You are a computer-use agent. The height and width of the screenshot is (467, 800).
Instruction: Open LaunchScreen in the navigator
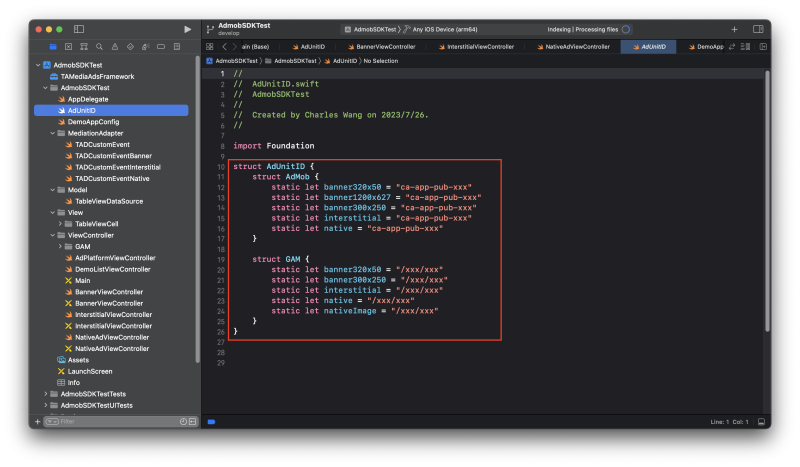90,371
